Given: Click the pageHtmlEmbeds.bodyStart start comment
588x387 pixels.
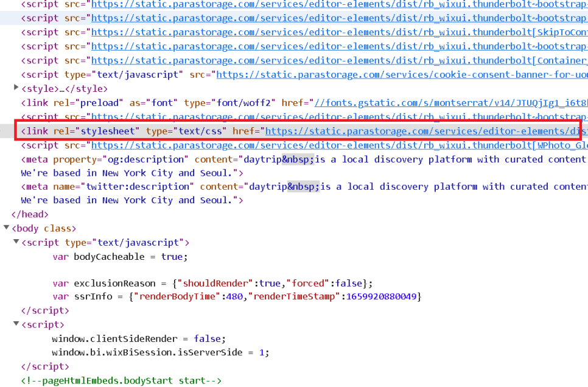Looking at the screenshot, I should pyautogui.click(x=121, y=381).
